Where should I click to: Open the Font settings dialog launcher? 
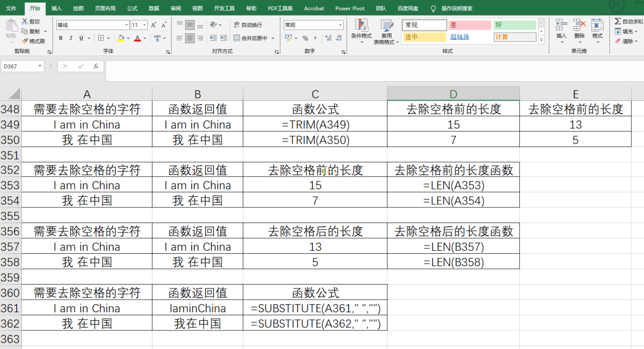(168, 52)
